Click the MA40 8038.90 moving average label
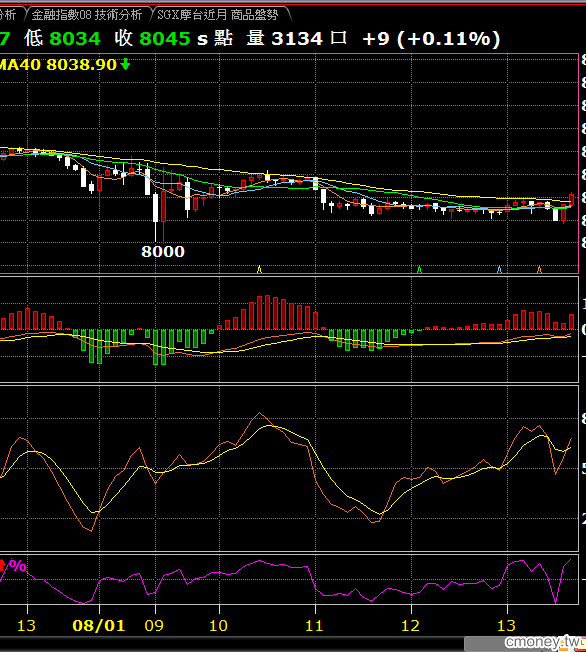 [x=58, y=64]
